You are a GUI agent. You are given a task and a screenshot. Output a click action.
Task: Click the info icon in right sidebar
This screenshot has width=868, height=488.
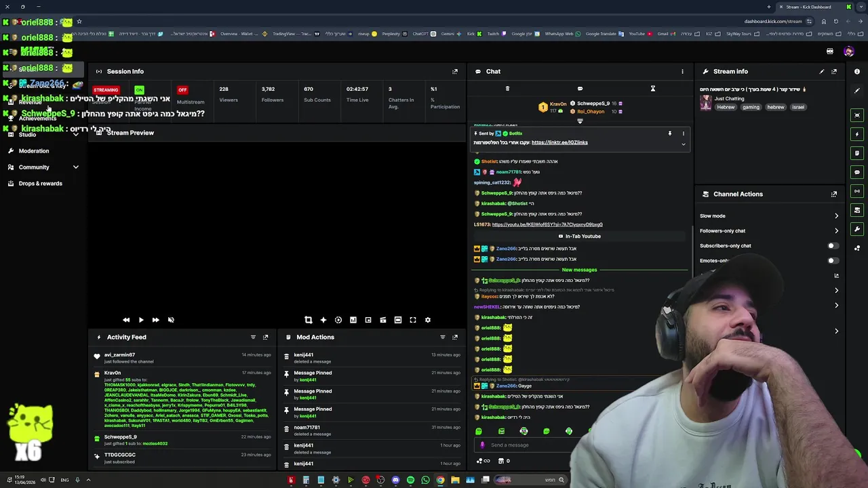(857, 71)
